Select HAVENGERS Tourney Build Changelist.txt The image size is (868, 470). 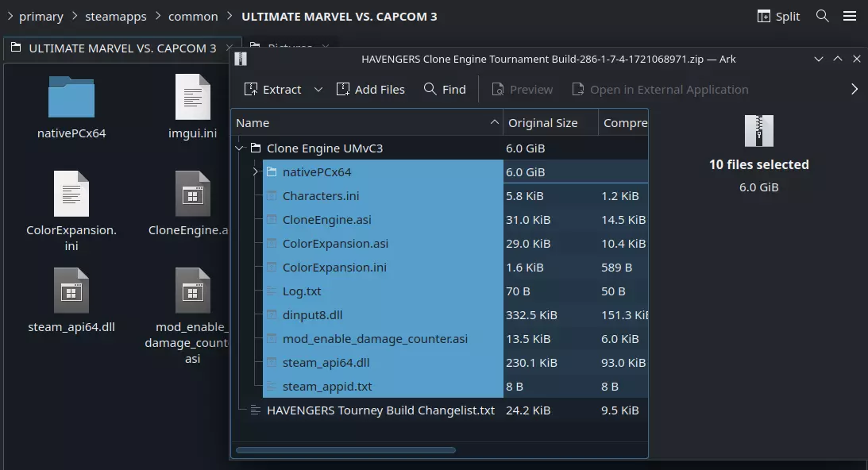(439, 410)
